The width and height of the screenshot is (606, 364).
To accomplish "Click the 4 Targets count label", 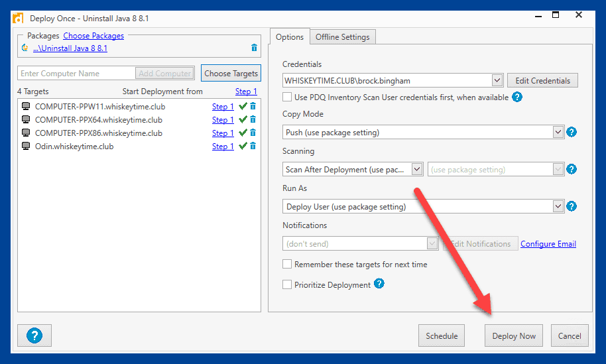I will point(33,91).
